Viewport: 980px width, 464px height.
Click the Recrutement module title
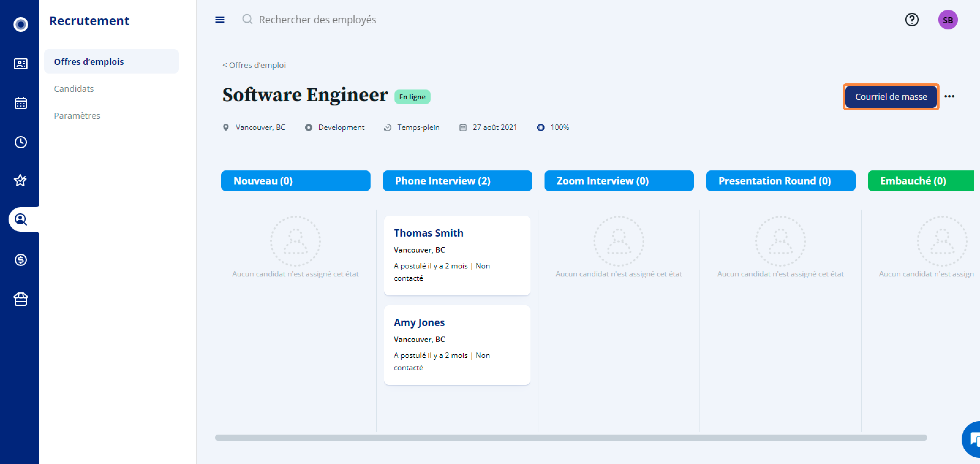89,21
